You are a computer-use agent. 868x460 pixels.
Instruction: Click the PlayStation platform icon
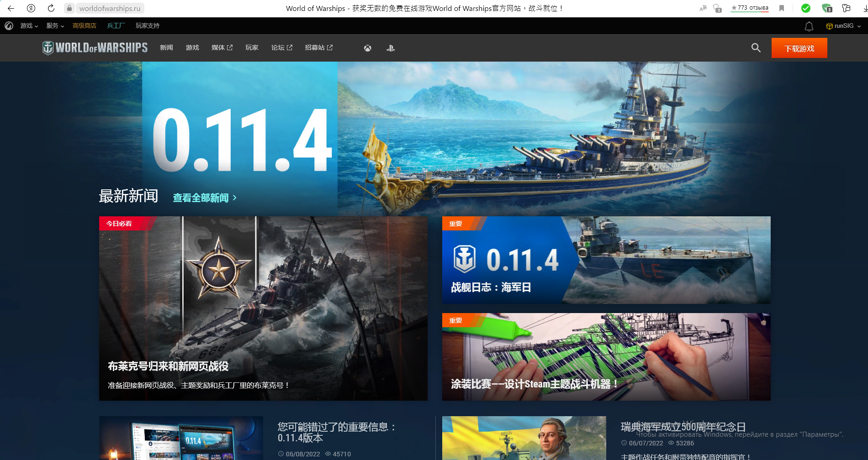[391, 48]
